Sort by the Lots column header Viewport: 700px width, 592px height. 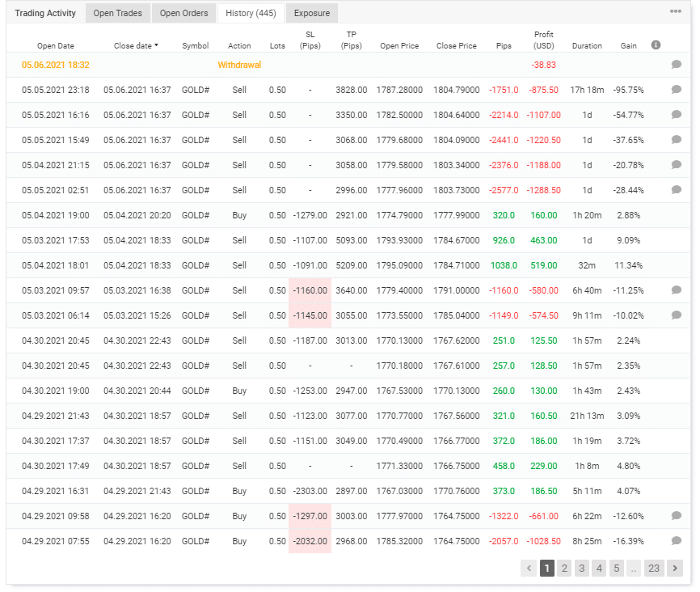277,45
